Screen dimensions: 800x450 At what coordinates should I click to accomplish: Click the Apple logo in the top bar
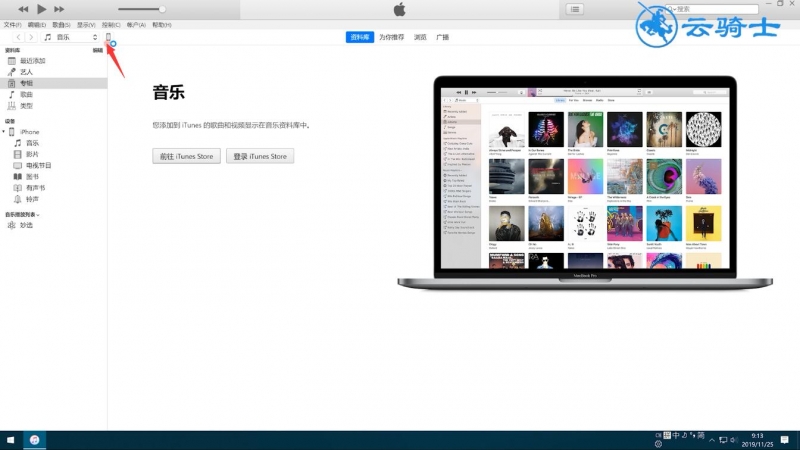click(x=399, y=9)
